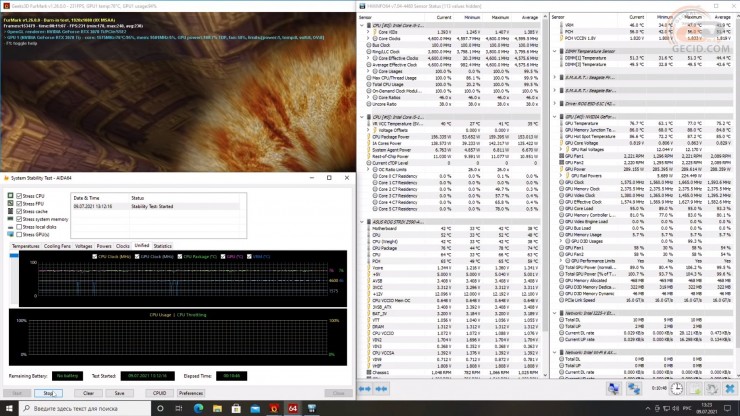
Task: Reset HWiNFO min/max with clock icon
Action: pyautogui.click(x=677, y=389)
